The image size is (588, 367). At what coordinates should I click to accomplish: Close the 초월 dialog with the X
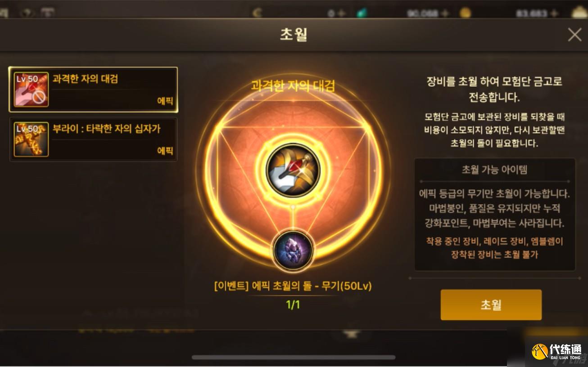coord(574,35)
